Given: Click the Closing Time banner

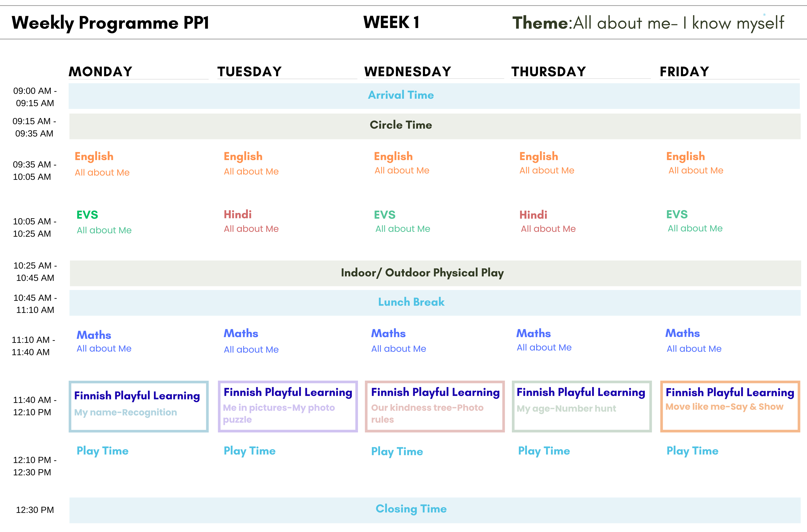Looking at the screenshot, I should pyautogui.click(x=411, y=509).
